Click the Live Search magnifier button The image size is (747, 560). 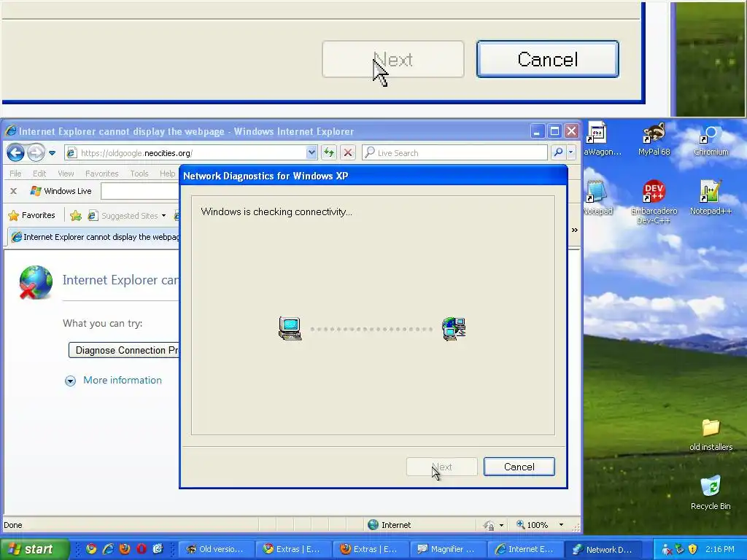tap(558, 152)
